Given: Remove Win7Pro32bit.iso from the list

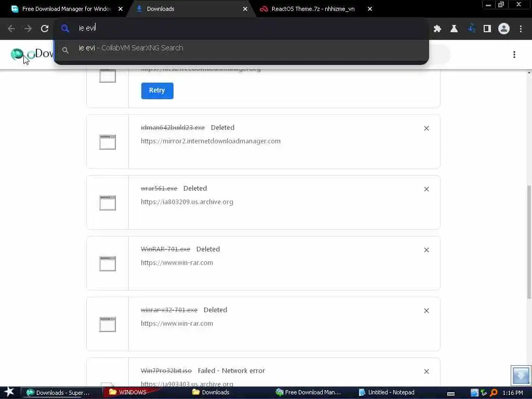Looking at the screenshot, I should pyautogui.click(x=427, y=371).
